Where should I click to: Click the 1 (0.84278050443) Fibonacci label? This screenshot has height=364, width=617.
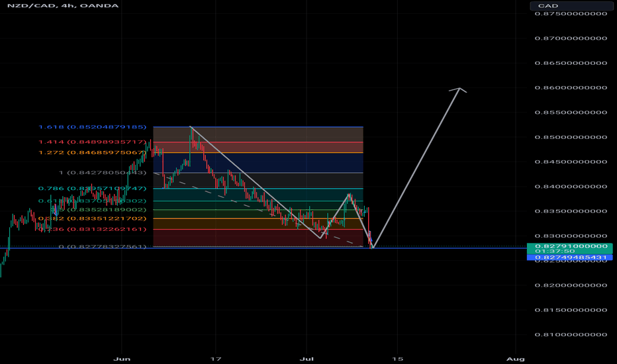103,173
